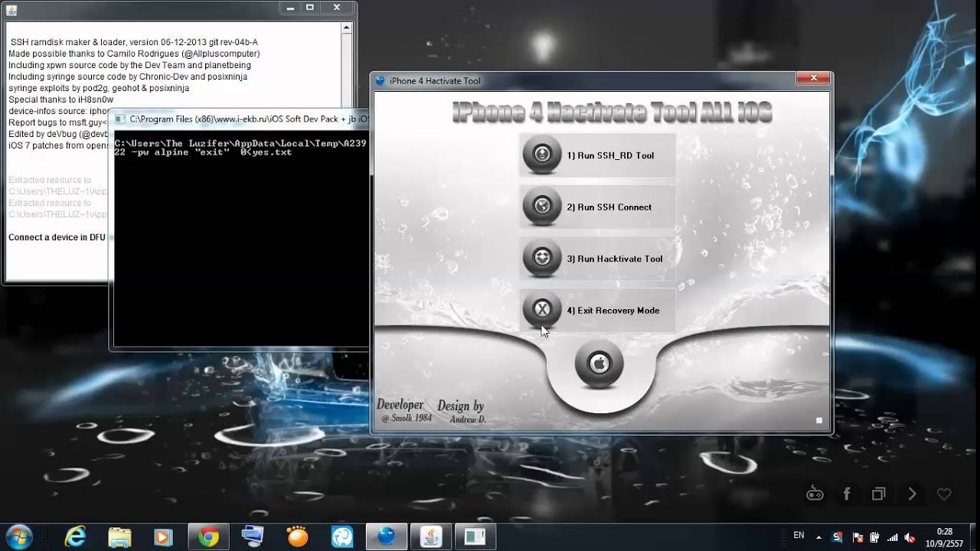Click "Including xpwn source code" line
The image size is (980, 551).
(129, 65)
